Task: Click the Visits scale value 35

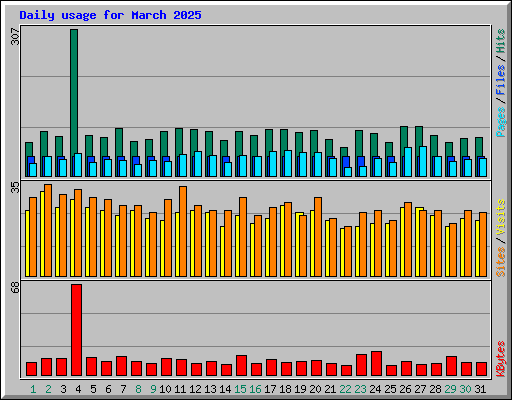Action: tap(16, 187)
